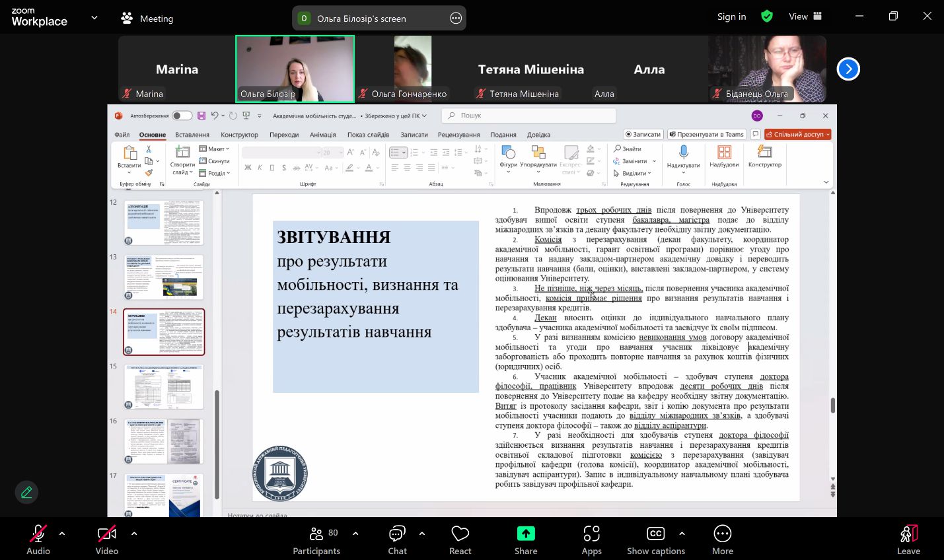This screenshot has width=944, height=560.
Task: Open the View layout menu
Action: tap(805, 17)
